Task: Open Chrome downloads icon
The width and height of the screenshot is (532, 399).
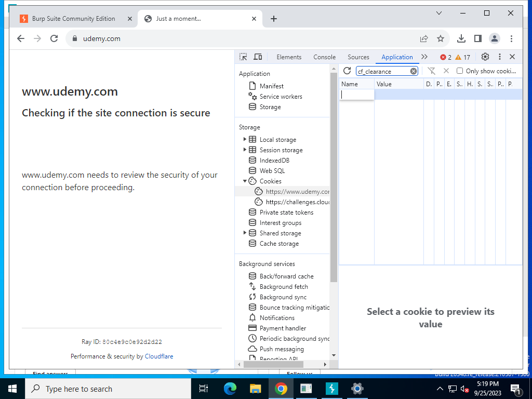Action: pyautogui.click(x=461, y=38)
